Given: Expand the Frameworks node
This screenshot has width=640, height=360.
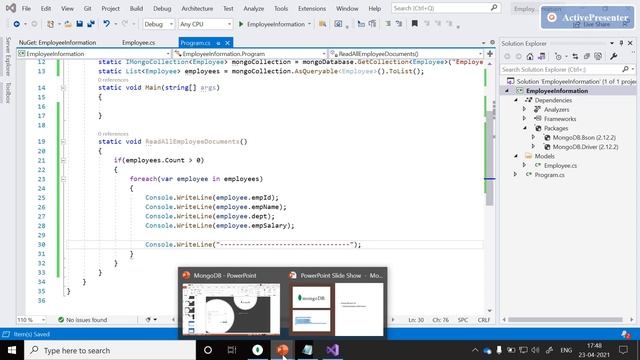Looking at the screenshot, I should pyautogui.click(x=525, y=119).
